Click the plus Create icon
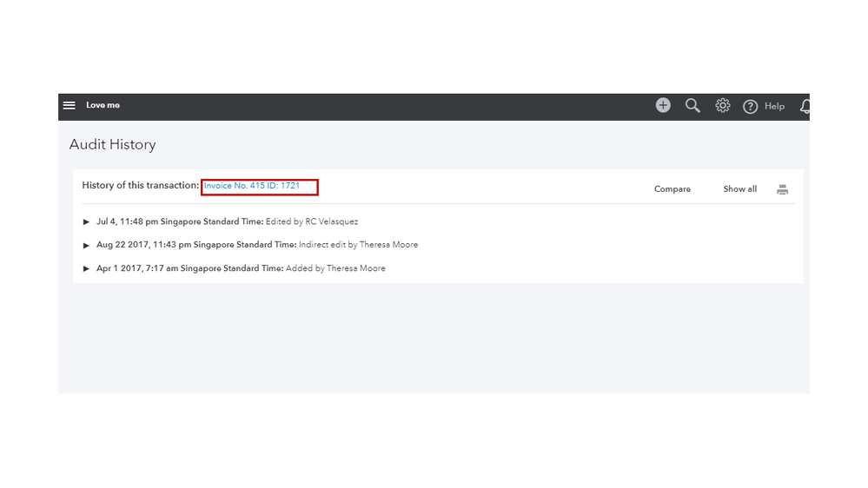868x488 pixels. [x=663, y=105]
